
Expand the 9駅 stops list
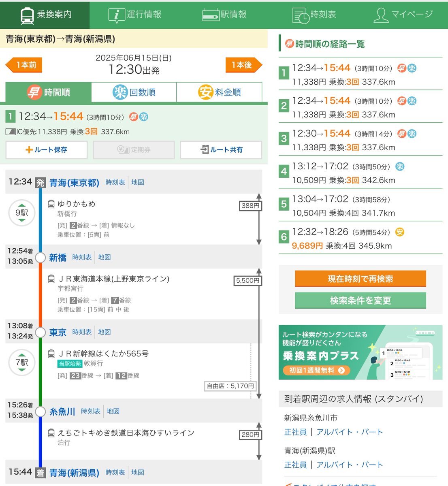click(x=22, y=213)
